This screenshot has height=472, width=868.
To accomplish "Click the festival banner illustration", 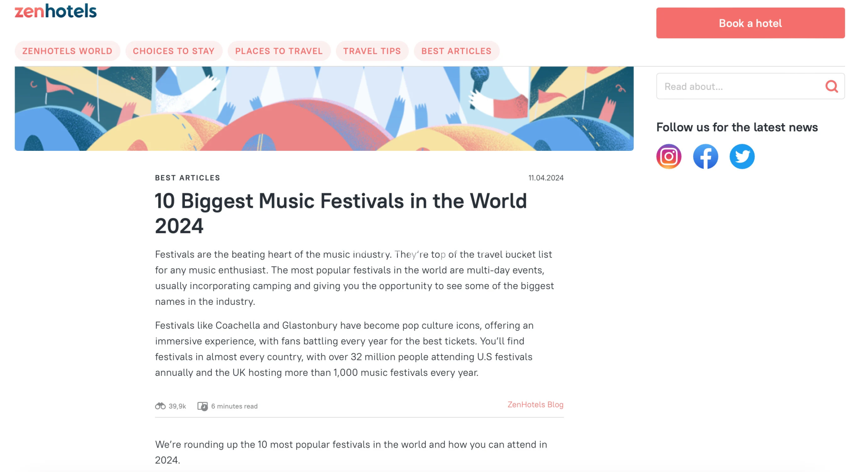I will click(x=324, y=108).
